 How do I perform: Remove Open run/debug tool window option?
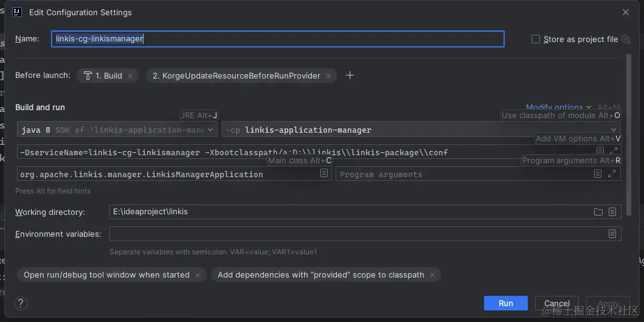[198, 275]
